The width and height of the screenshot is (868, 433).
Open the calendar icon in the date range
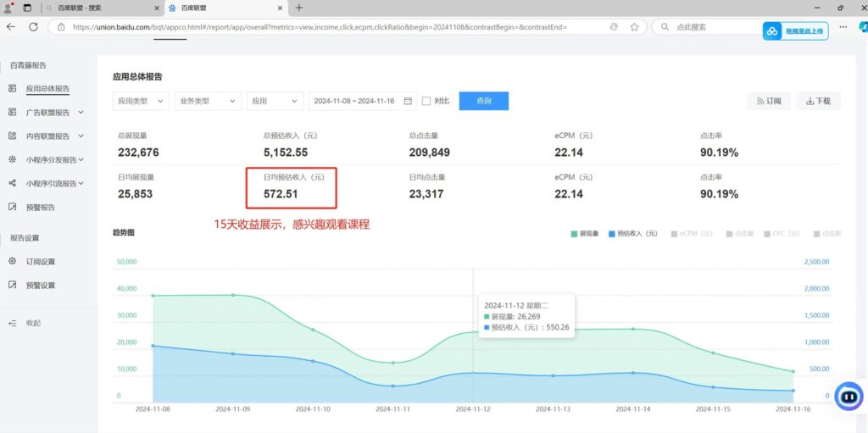coord(408,102)
